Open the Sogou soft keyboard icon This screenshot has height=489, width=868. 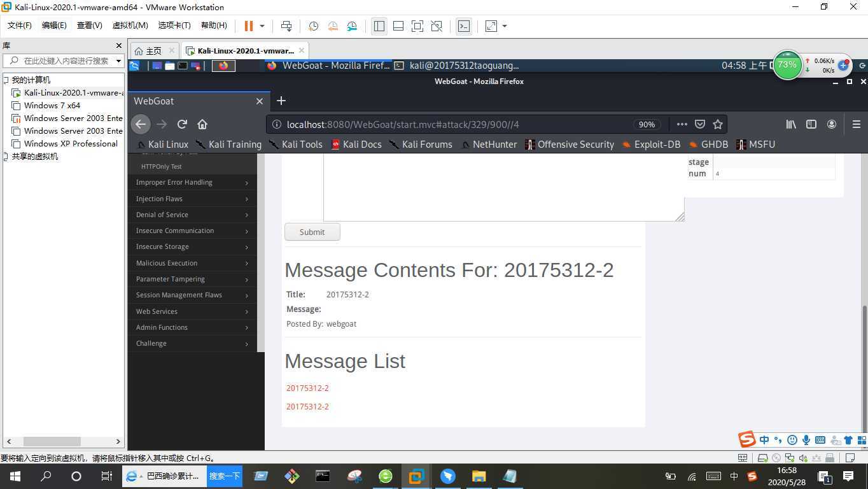pyautogui.click(x=820, y=440)
